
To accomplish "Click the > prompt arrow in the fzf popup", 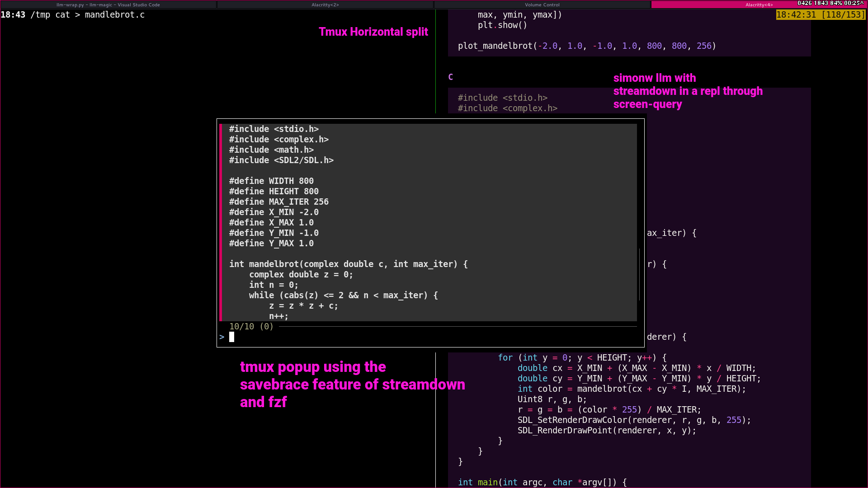I will [222, 337].
